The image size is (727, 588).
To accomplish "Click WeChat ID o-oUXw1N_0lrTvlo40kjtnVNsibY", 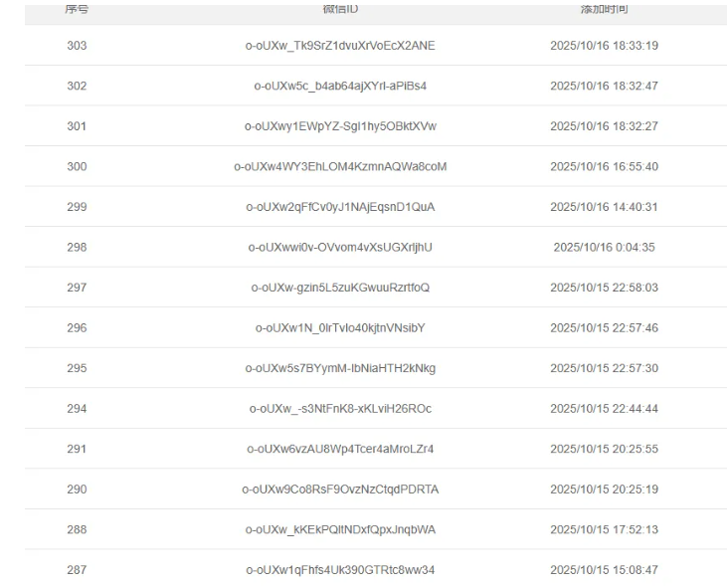I will [x=340, y=328].
